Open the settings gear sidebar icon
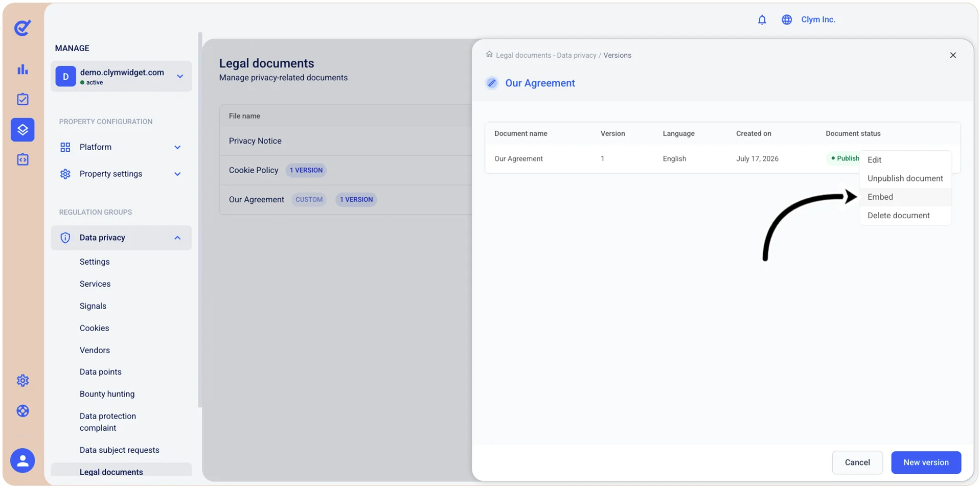This screenshot has width=980, height=488. (x=22, y=381)
